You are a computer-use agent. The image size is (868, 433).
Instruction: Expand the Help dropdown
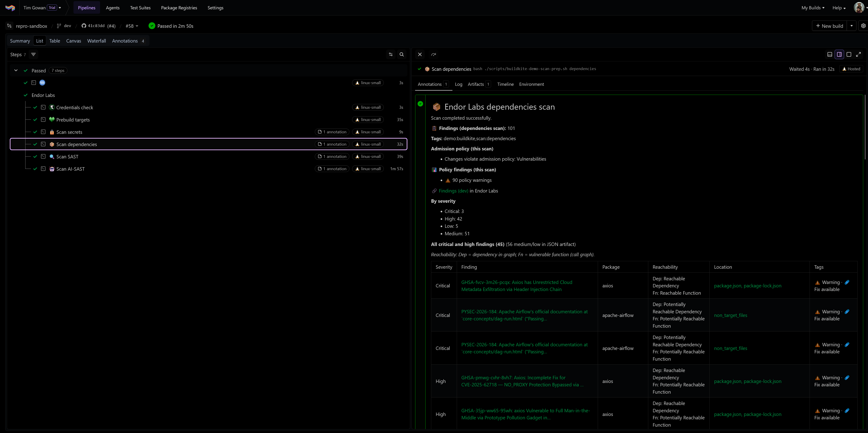point(839,8)
